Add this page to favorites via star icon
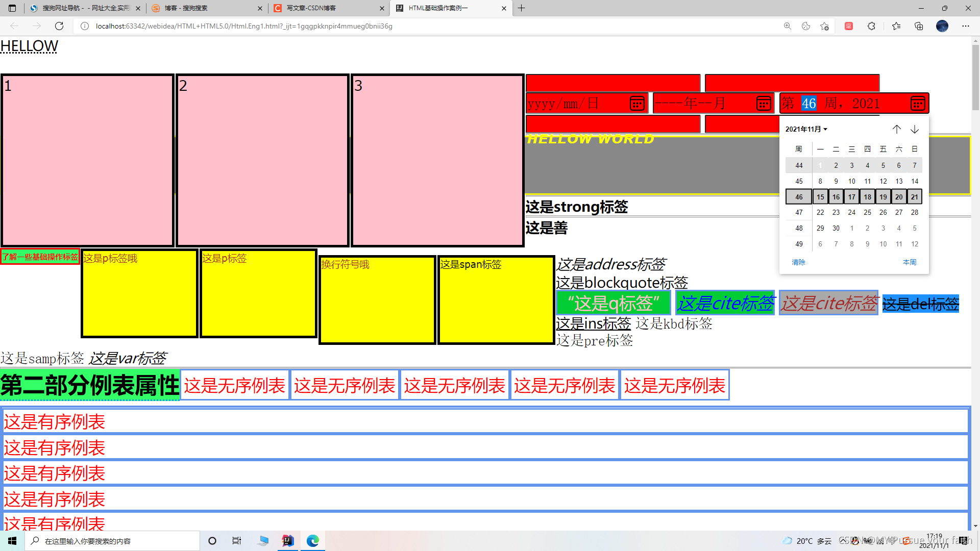This screenshot has width=980, height=551. click(x=825, y=26)
